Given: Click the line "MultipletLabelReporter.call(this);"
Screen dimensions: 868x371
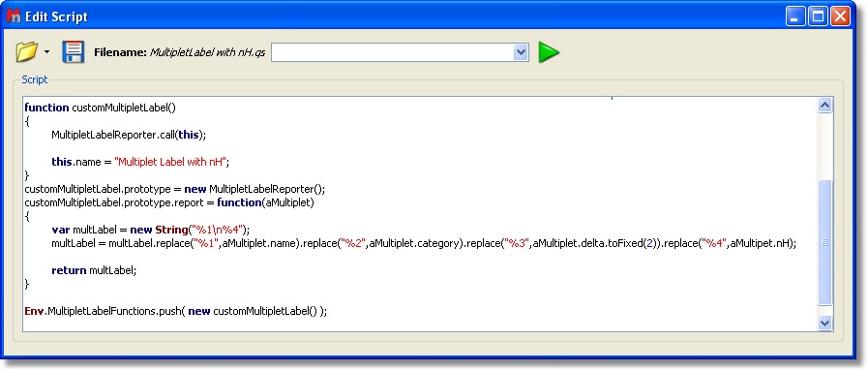Looking at the screenshot, I should pyautogui.click(x=129, y=135).
